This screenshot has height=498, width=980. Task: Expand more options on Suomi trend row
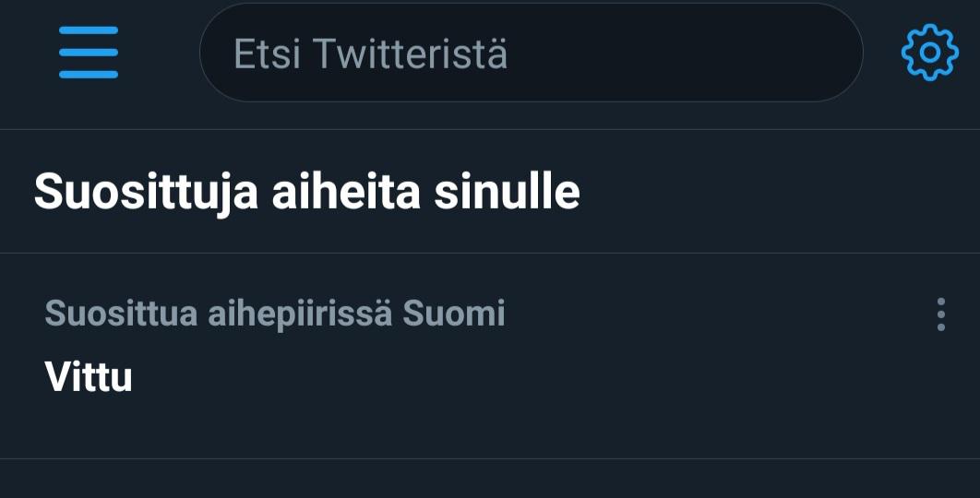click(940, 314)
